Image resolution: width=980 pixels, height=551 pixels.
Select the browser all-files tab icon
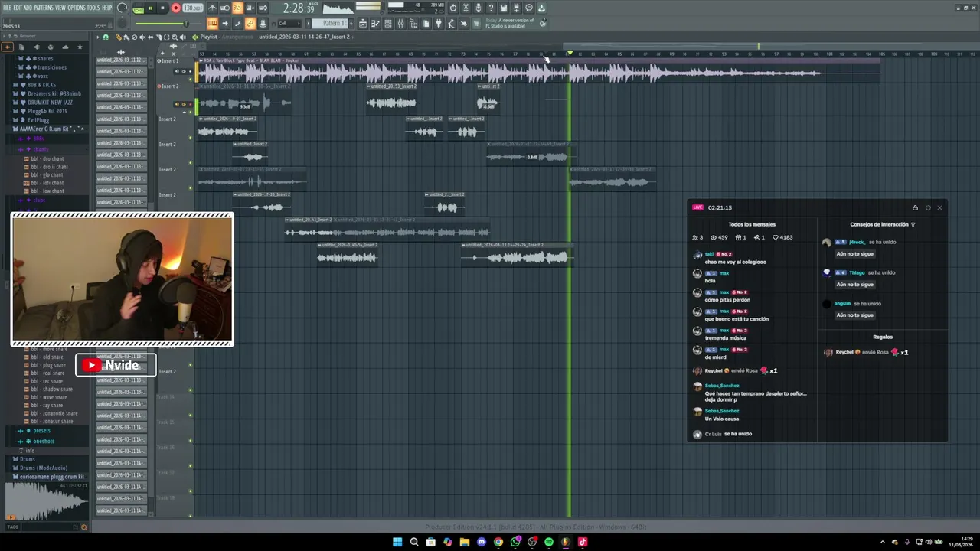point(7,47)
